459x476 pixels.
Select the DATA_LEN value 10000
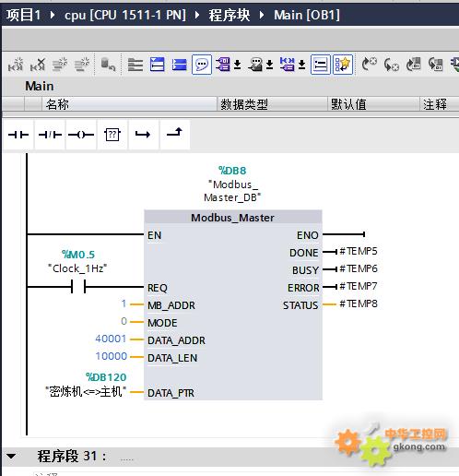click(112, 356)
